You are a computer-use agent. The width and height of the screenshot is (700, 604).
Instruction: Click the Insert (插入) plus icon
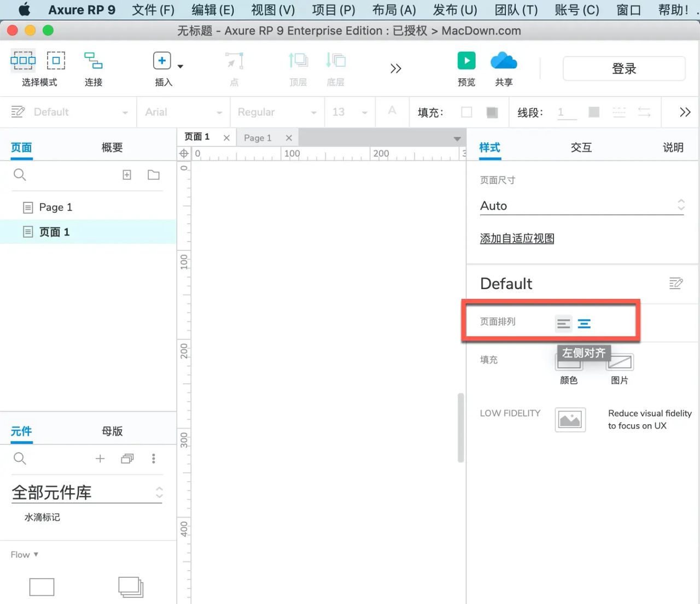(x=162, y=61)
